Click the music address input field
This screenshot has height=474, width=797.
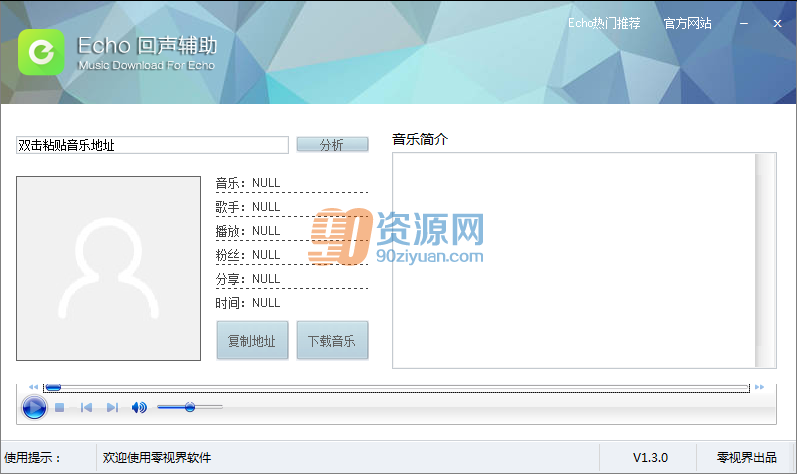[x=152, y=145]
